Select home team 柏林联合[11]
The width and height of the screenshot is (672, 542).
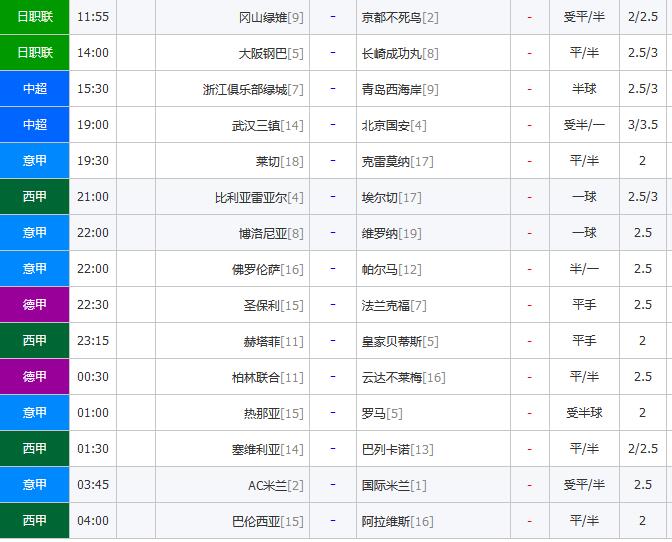(x=267, y=377)
